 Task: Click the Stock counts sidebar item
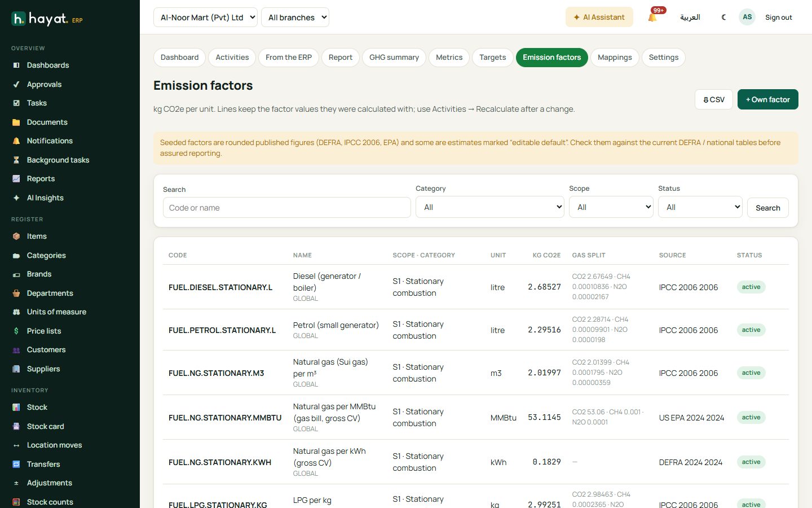pyautogui.click(x=70, y=502)
